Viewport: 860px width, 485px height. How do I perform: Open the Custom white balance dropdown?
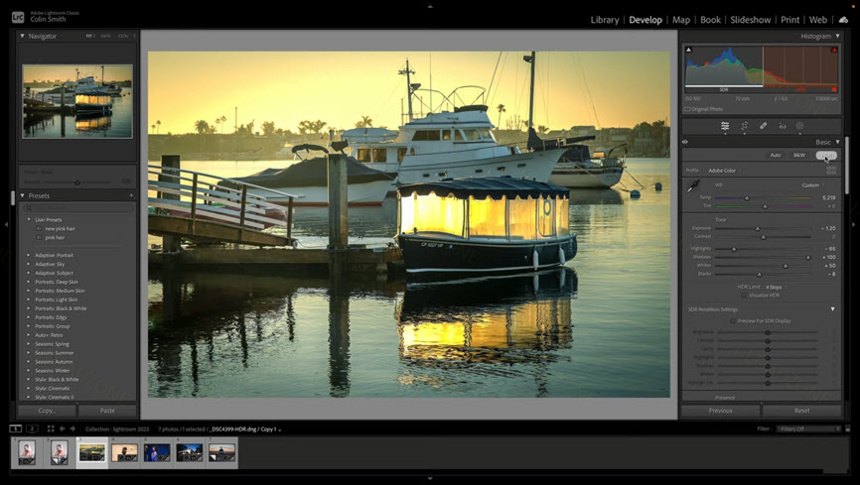tap(812, 185)
